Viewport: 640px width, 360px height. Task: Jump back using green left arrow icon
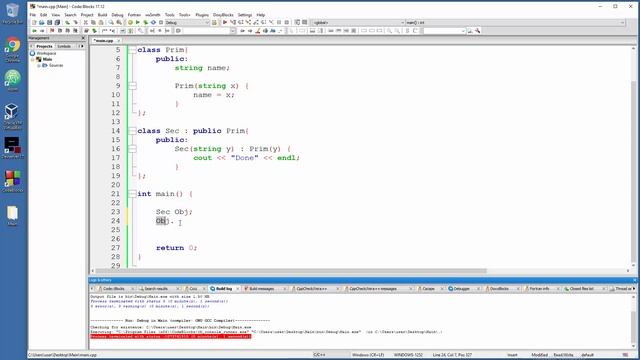tap(34, 31)
